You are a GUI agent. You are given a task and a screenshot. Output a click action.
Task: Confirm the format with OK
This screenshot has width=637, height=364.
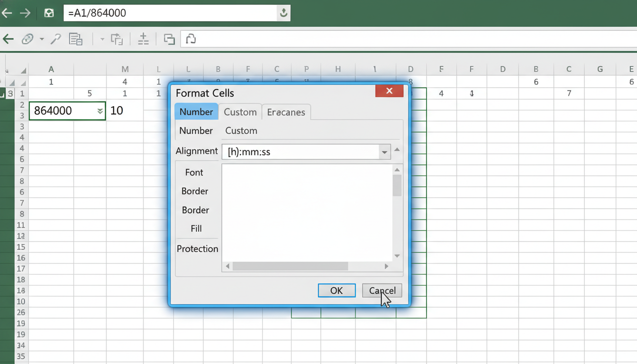point(337,290)
